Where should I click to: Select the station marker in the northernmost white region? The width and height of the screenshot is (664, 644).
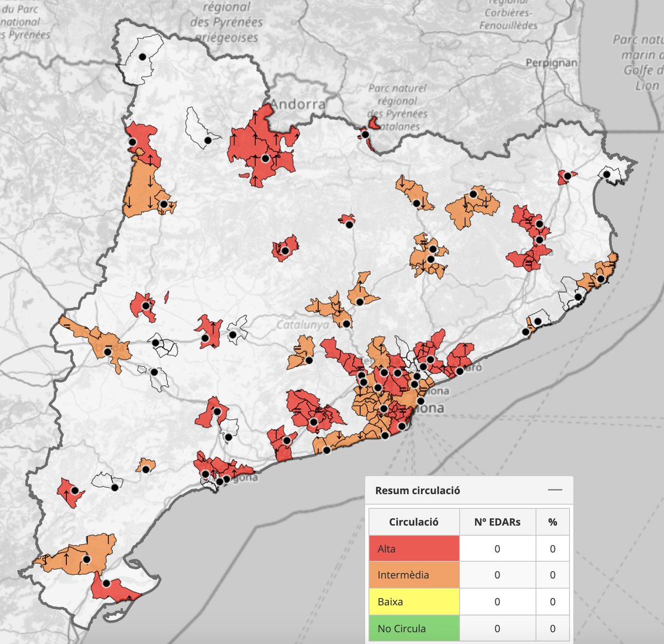[x=142, y=56]
